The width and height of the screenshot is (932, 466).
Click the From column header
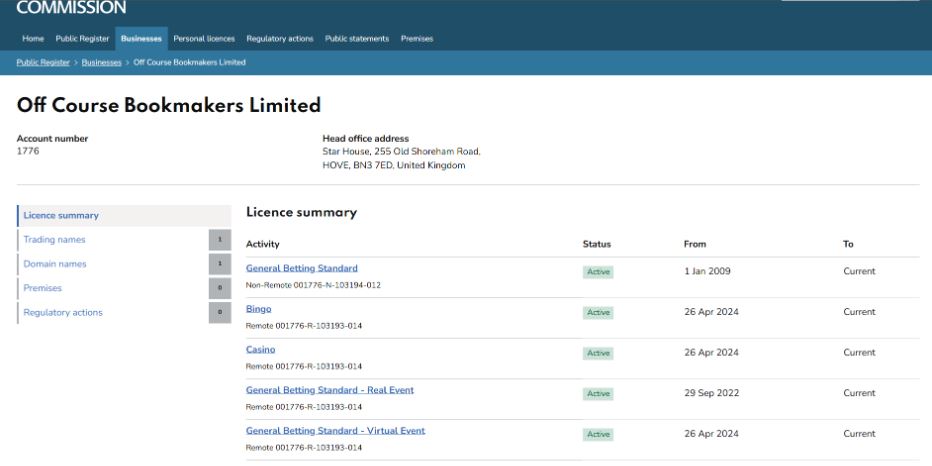coord(695,244)
